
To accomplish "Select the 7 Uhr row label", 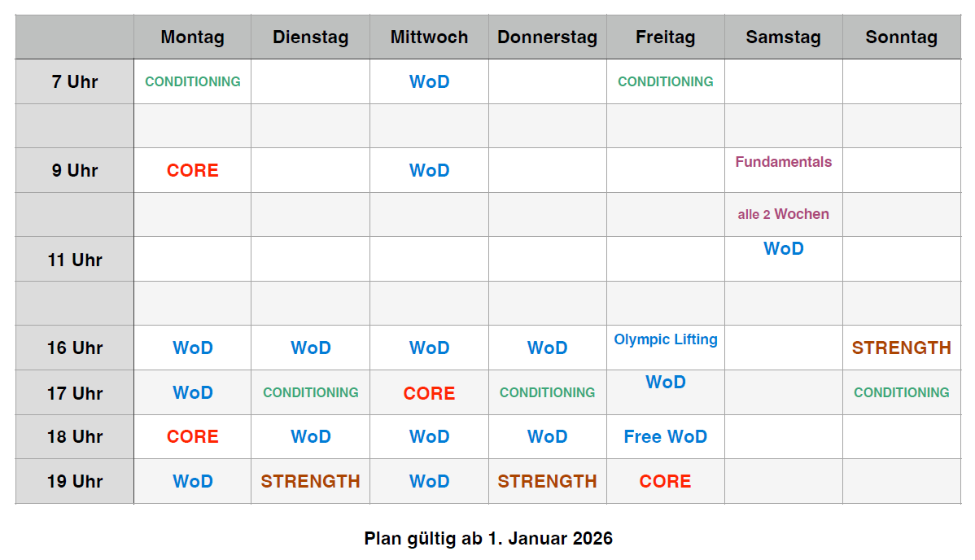I will [75, 81].
